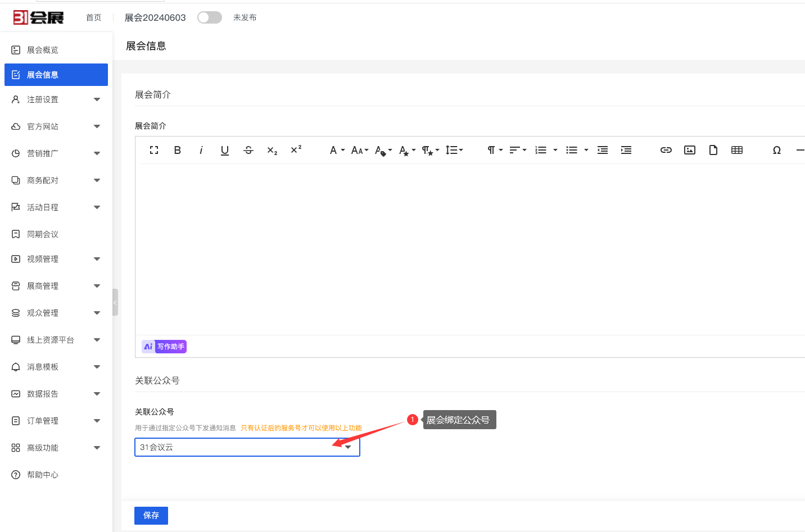Screen dimensions: 805x532
Task: Insert special character with omega icon
Action: coord(777,150)
